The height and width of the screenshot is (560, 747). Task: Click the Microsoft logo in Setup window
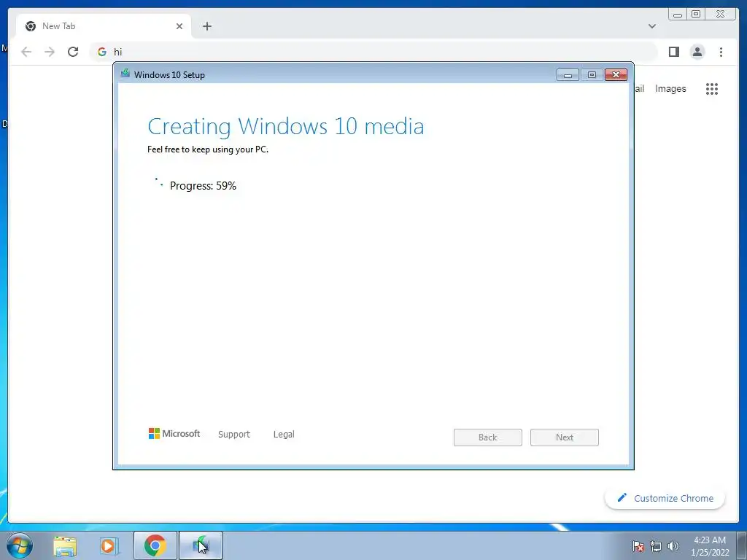point(174,433)
